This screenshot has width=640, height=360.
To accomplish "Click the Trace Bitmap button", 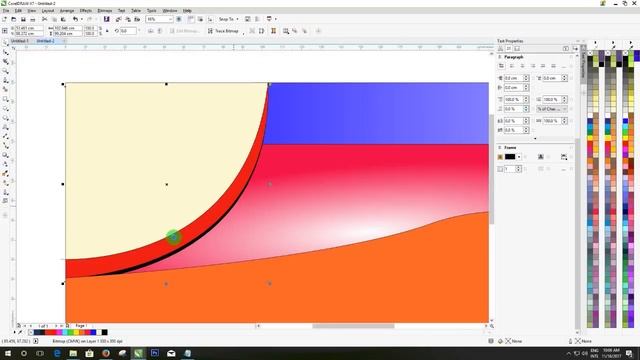I will [223, 31].
